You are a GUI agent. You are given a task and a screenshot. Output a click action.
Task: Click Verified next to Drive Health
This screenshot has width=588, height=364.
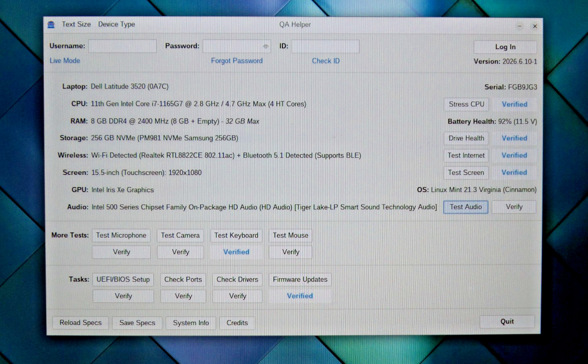(514, 138)
